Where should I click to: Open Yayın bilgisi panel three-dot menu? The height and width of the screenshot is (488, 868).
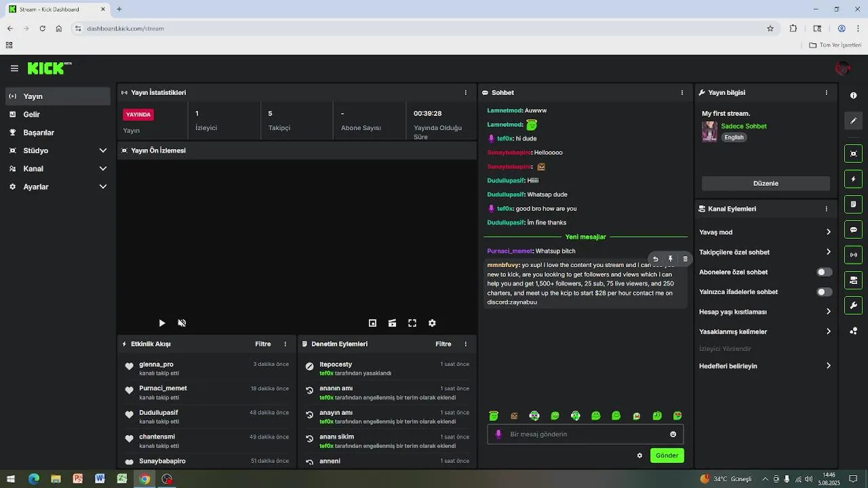826,93
